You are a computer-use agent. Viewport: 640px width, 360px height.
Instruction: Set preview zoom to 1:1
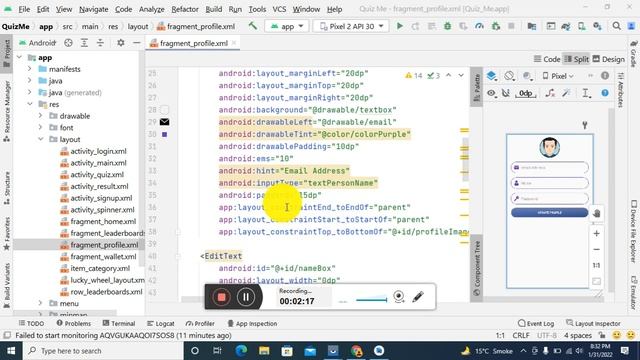596,265
